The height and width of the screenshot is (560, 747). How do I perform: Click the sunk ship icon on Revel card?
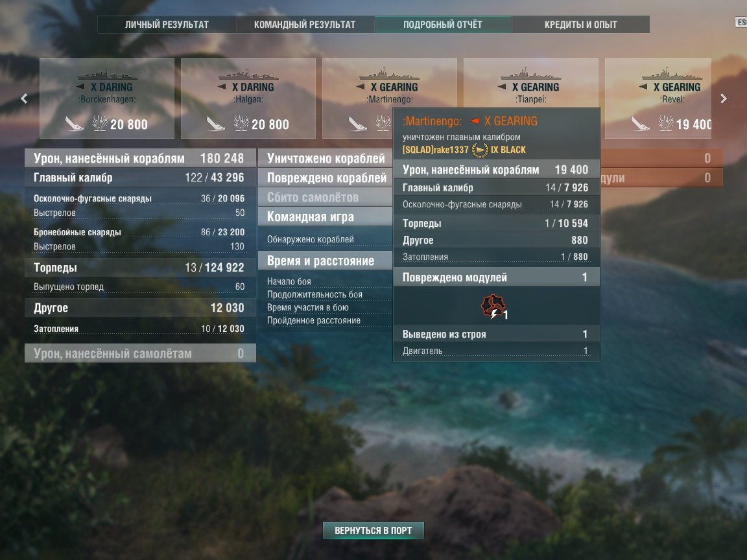click(640, 124)
